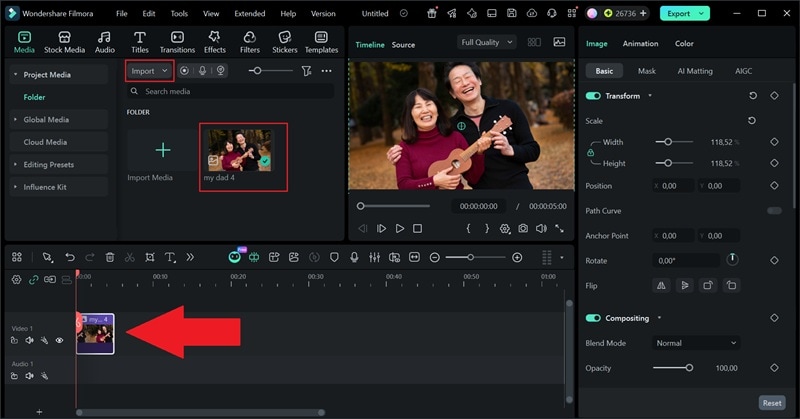This screenshot has height=419, width=800.
Task: Click the crop tool in timeline toolbar
Action: click(150, 257)
